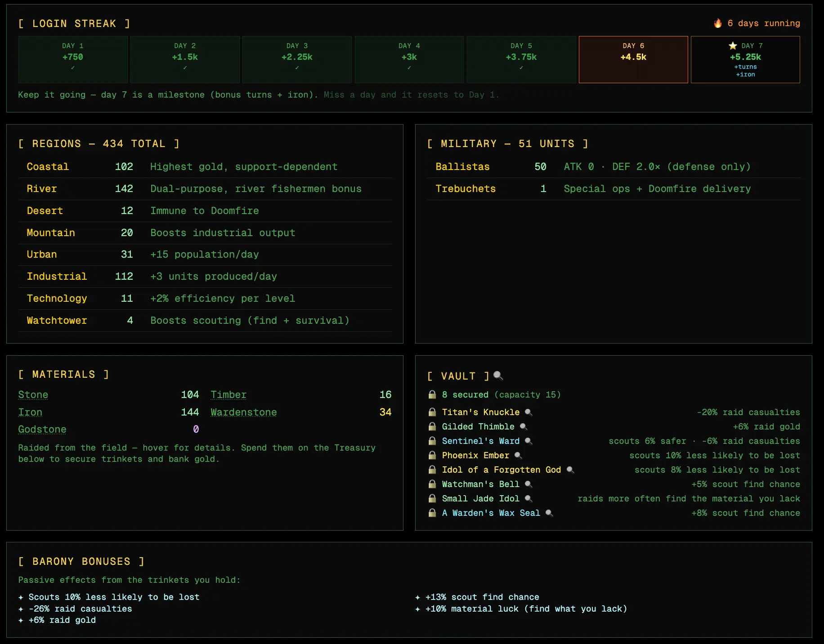Click the REGIONS — 434 TOTAL heading
824x644 pixels.
tap(99, 144)
